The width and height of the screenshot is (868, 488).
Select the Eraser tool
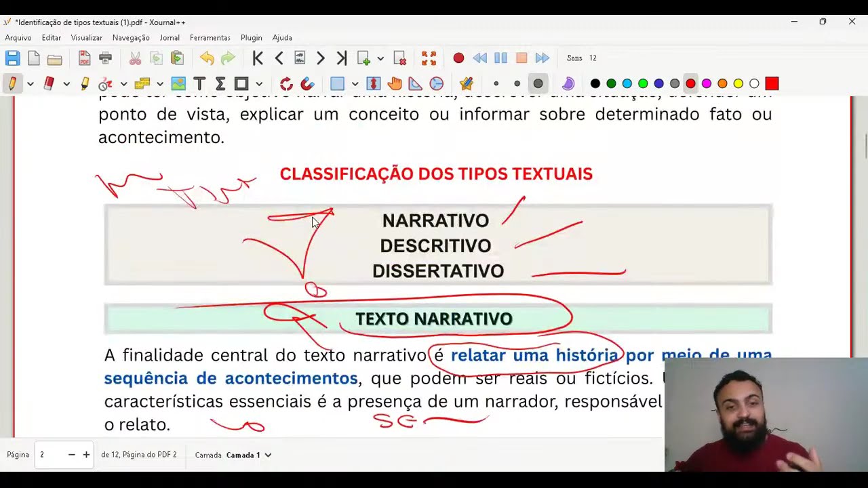click(48, 84)
